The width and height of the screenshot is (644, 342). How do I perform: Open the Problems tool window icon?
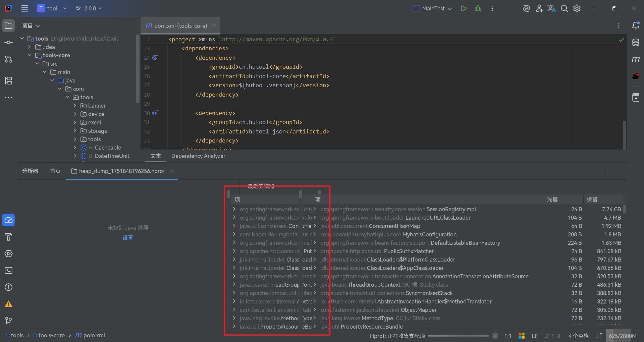click(x=9, y=287)
